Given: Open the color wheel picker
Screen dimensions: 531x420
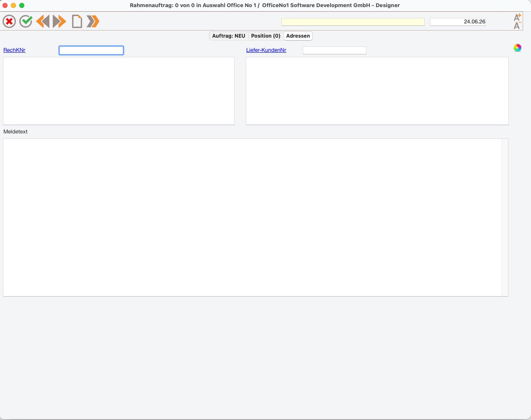Looking at the screenshot, I should click(x=518, y=48).
